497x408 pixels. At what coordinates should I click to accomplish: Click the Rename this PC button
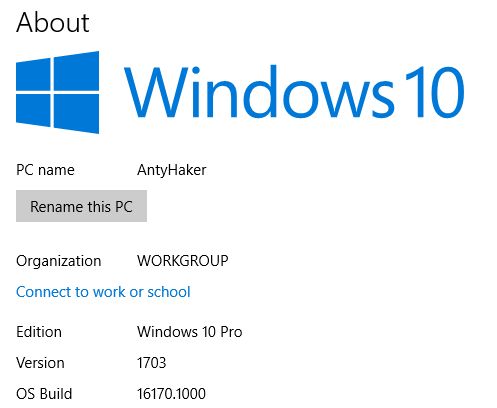(81, 206)
